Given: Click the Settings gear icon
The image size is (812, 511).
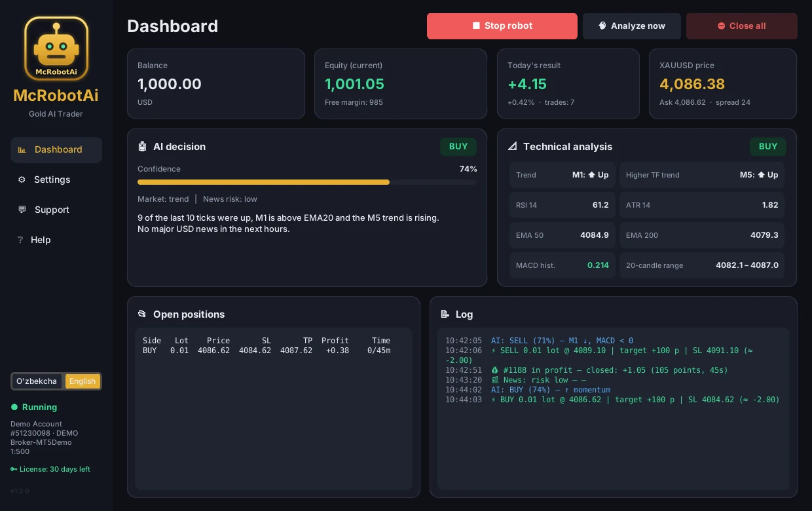Looking at the screenshot, I should click(x=22, y=180).
